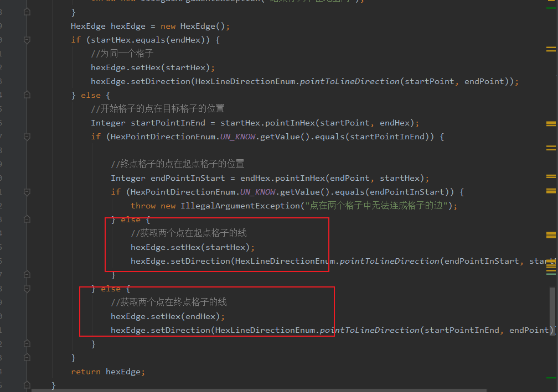Click warning stripe mark level with 'Integer startPointInEnd' line
The image size is (558, 392).
(x=551, y=124)
